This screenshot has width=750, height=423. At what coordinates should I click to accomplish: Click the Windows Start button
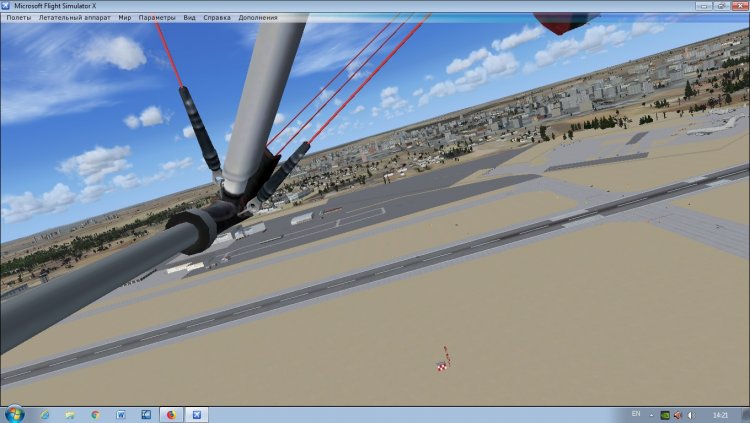tap(14, 414)
